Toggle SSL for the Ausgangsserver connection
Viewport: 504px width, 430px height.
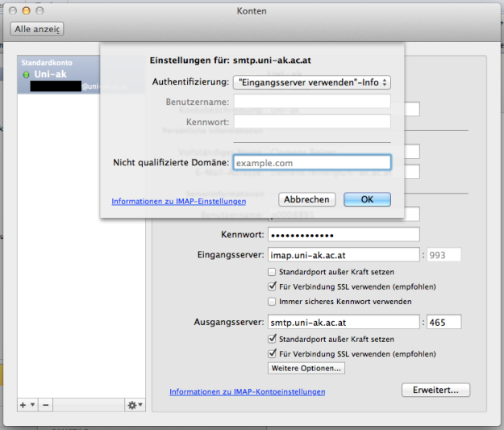(273, 353)
